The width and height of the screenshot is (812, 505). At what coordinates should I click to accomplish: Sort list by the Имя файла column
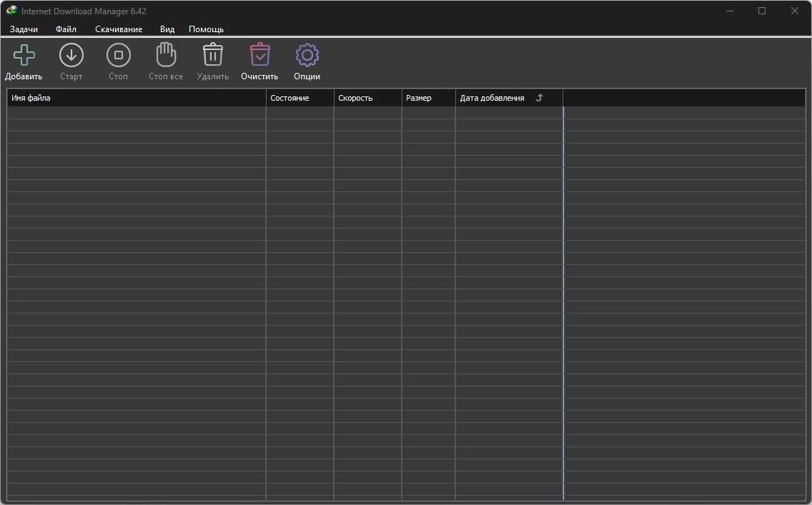pos(137,98)
